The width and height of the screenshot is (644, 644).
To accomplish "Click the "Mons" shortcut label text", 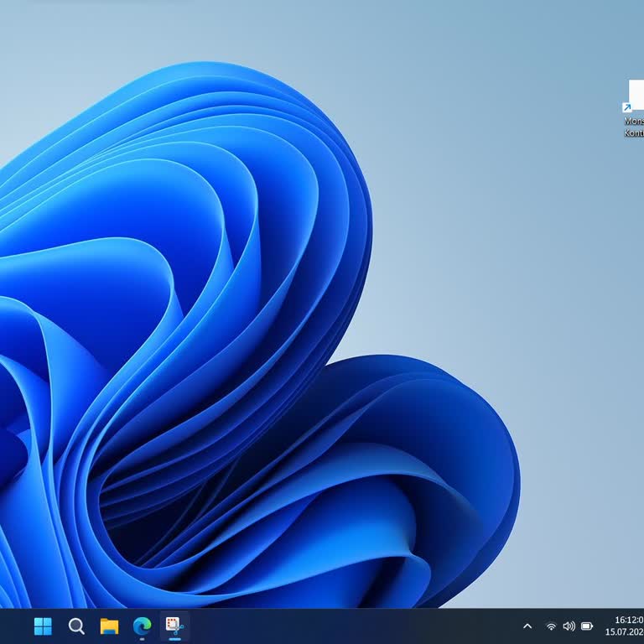I will 634,122.
